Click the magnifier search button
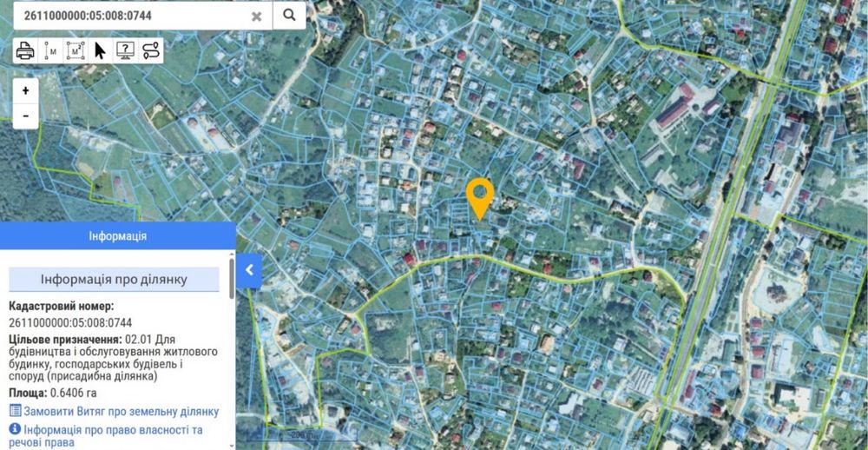 click(x=290, y=16)
